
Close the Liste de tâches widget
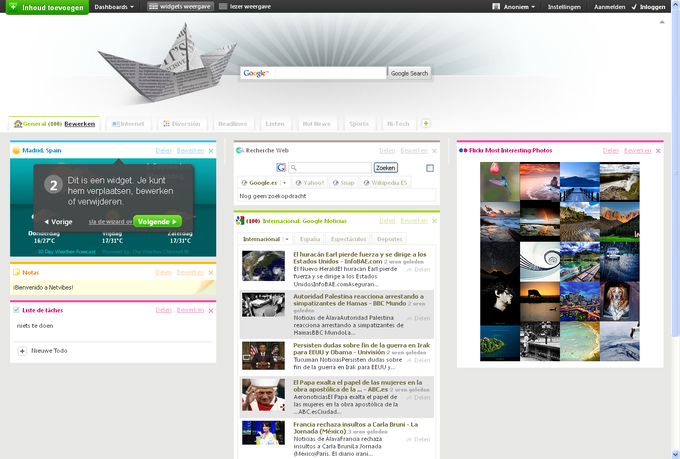point(211,311)
